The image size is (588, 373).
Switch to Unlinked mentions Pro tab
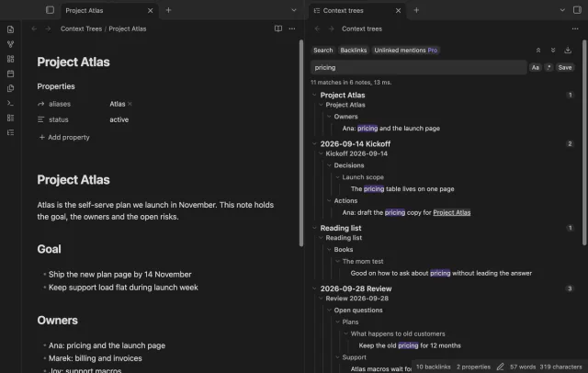[x=405, y=51]
